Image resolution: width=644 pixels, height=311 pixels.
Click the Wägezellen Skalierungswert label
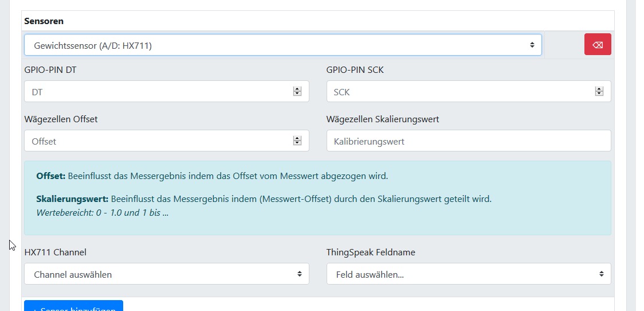click(383, 119)
